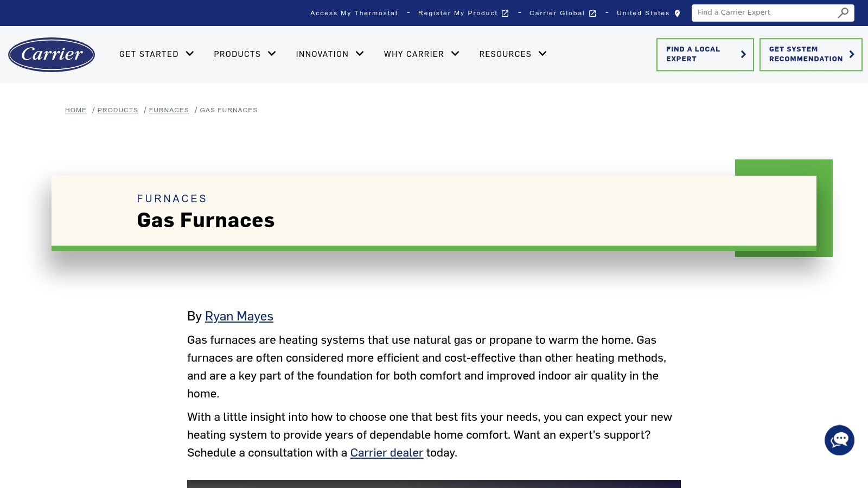
Task: Open Register My Product link
Action: [458, 13]
